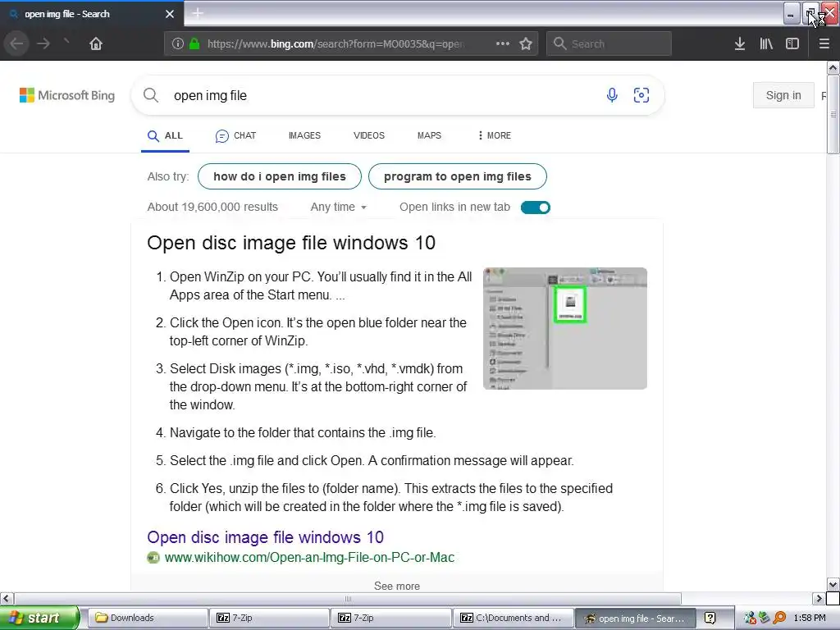This screenshot has height=630, width=840.
Task: Open the Downloads arrow icon in toolbar
Action: click(739, 44)
